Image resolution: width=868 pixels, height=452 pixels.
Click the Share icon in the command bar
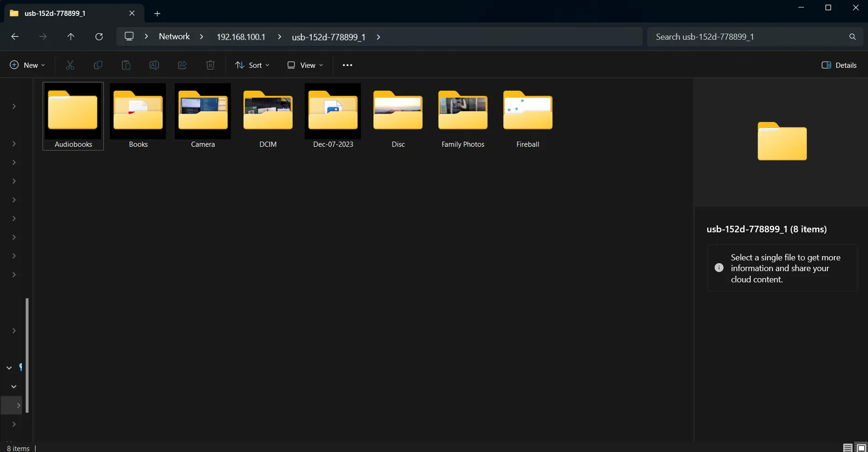[182, 65]
